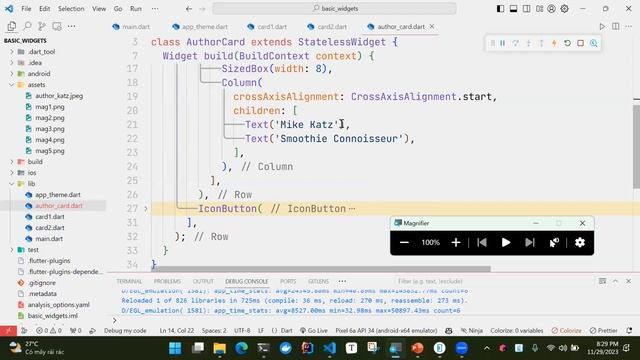Open the Accounts icon in title bar
The height and width of the screenshot is (360, 640).
[x=551, y=9]
